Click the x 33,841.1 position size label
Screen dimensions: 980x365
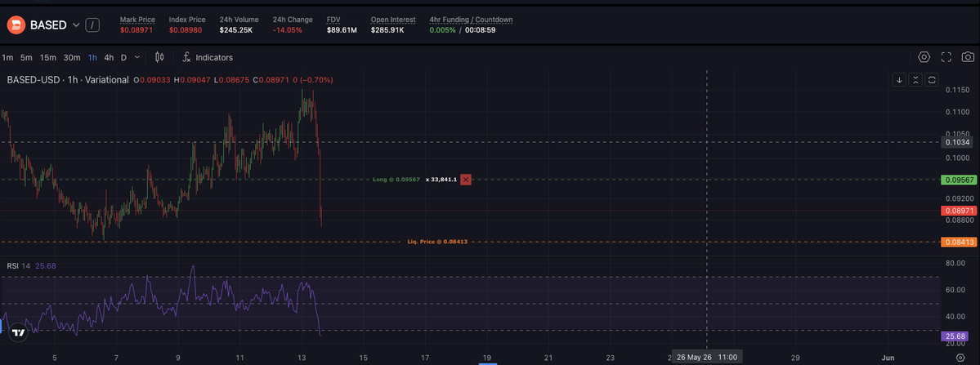441,180
